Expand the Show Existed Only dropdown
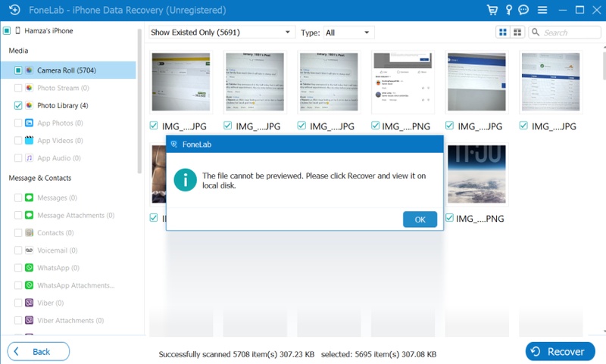 tap(221, 33)
